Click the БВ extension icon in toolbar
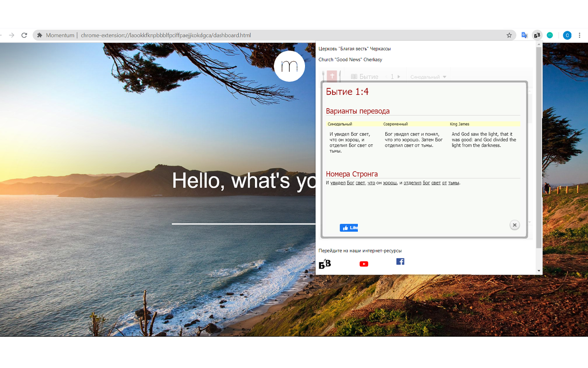 point(537,35)
